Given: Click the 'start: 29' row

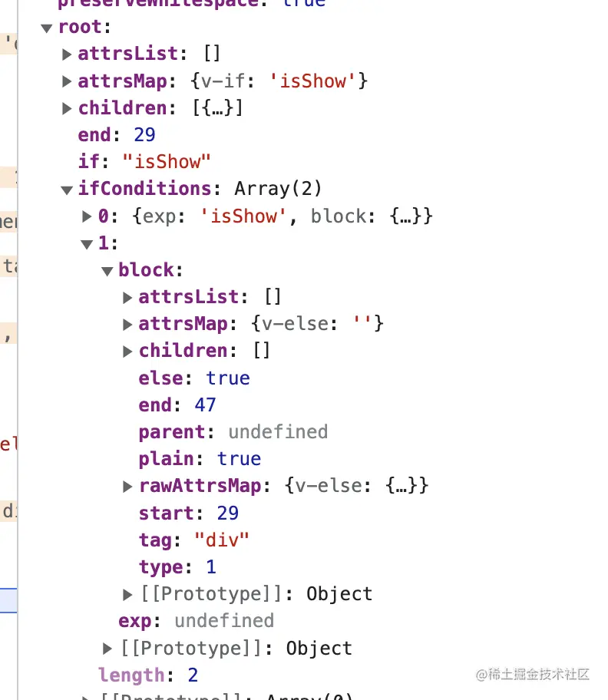Looking at the screenshot, I should click(x=188, y=513).
